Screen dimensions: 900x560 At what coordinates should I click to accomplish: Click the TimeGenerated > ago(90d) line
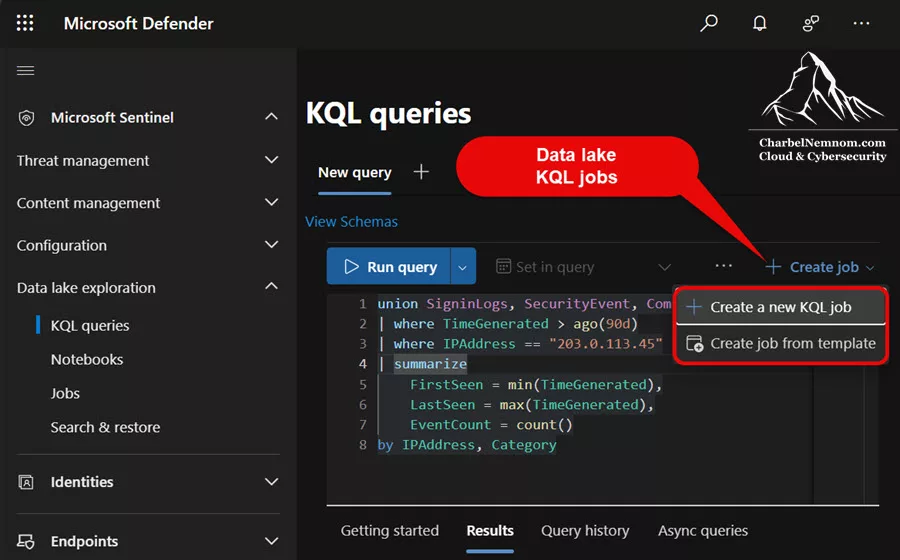pos(508,324)
